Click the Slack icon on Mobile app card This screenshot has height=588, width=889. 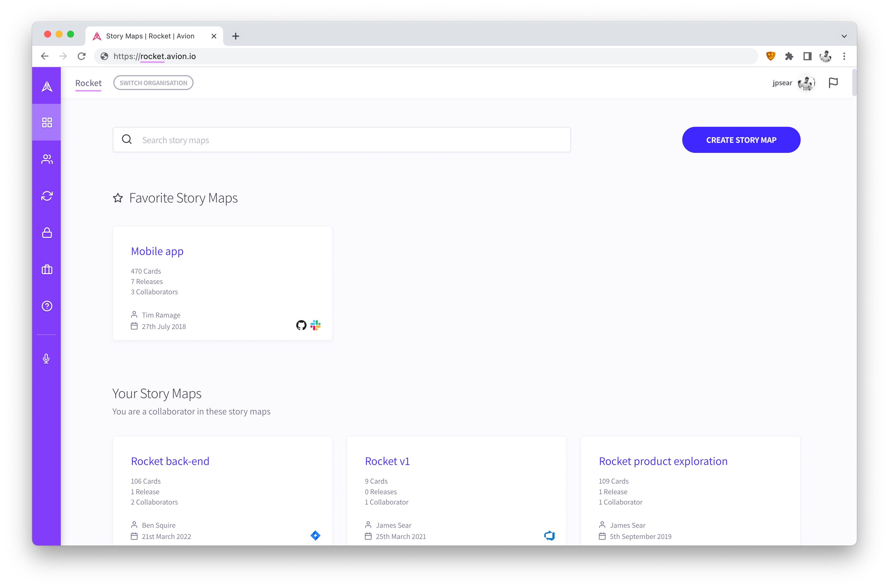coord(315,325)
